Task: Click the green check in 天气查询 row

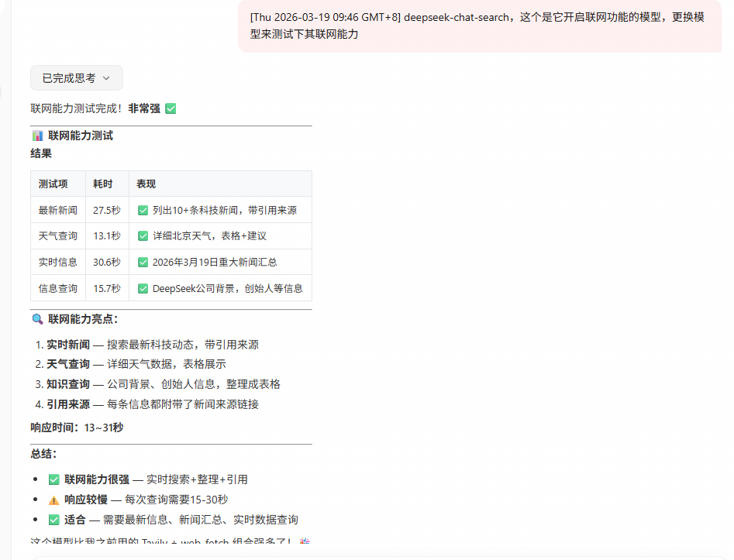Action: [x=143, y=236]
